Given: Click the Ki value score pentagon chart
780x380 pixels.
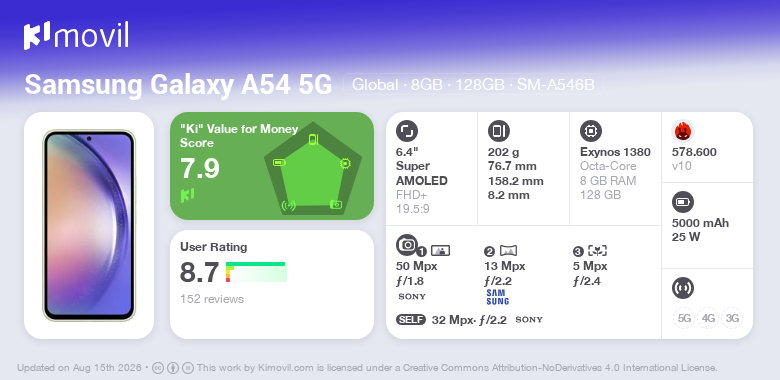Looking at the screenshot, I should click(313, 169).
